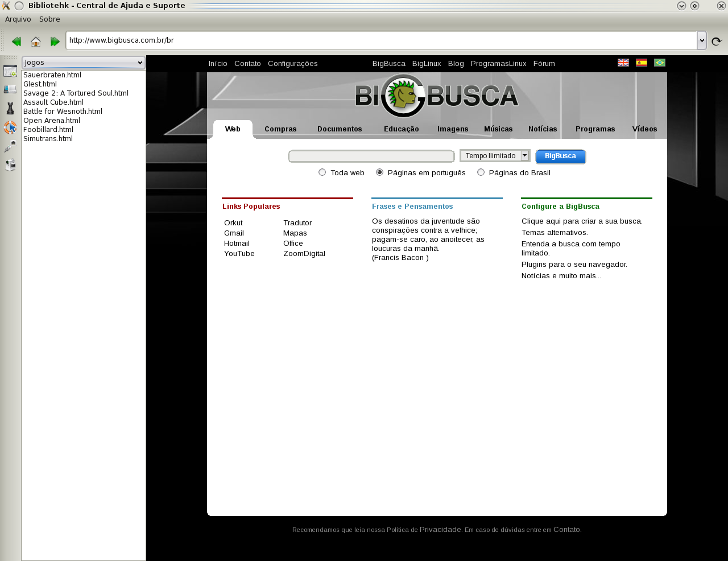The width and height of the screenshot is (728, 561).
Task: Open the Tradutor popular link
Action: point(297,223)
